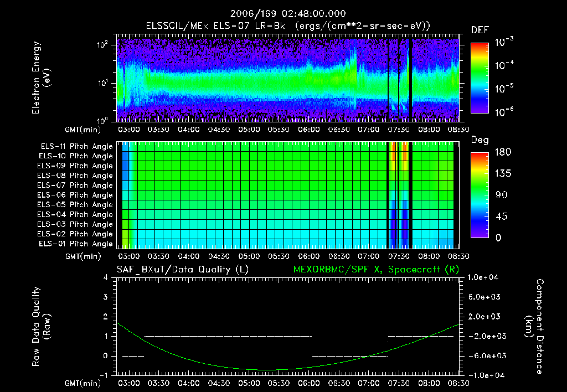The image size is (567, 392).
Task: Click the SAF_BXuT/Data Quality (L) label
Action: point(183,270)
